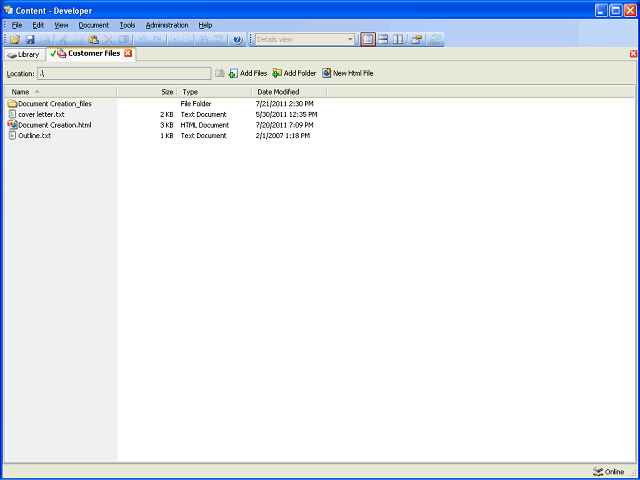Sort by the Type column header
Viewport: 640px width, 480px height.
click(215, 92)
